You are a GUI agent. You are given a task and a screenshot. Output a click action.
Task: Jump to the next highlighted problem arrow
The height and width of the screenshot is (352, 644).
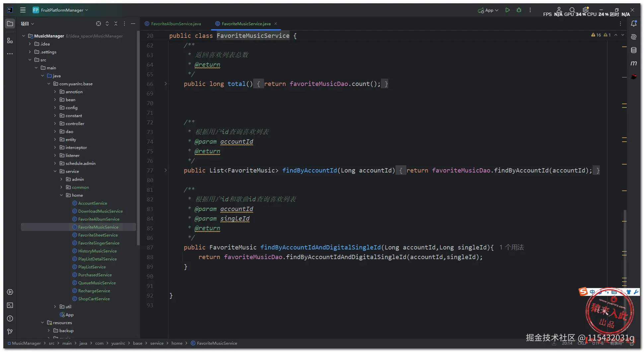pos(623,35)
